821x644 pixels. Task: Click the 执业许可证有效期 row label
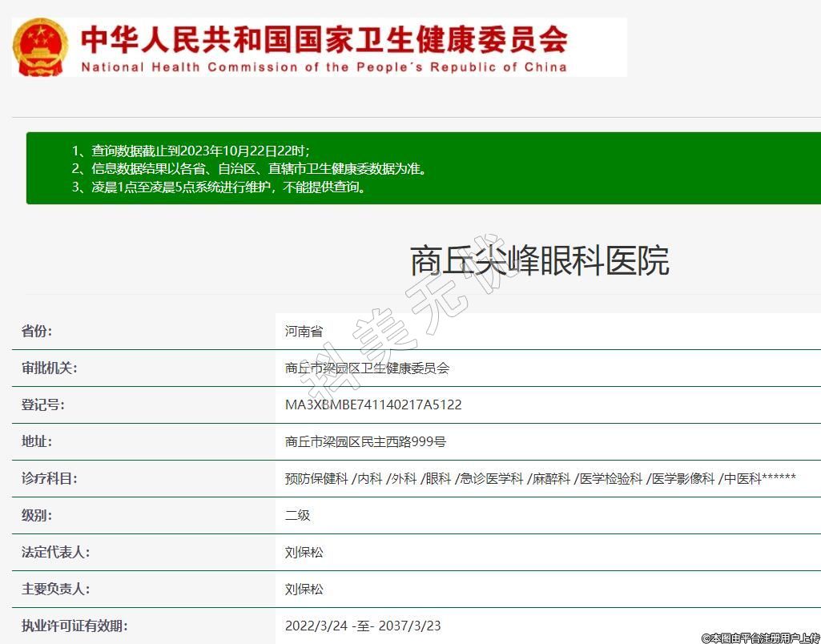pyautogui.click(x=74, y=626)
